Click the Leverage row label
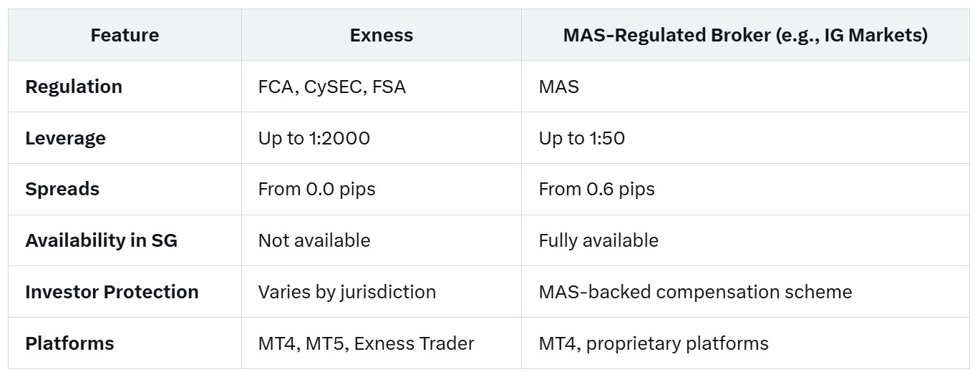The height and width of the screenshot is (382, 980). [x=65, y=138]
